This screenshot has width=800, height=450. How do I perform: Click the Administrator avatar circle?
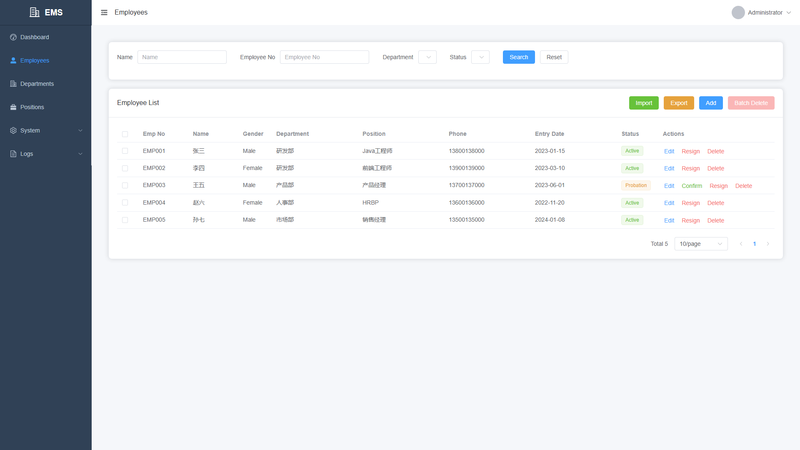[738, 12]
